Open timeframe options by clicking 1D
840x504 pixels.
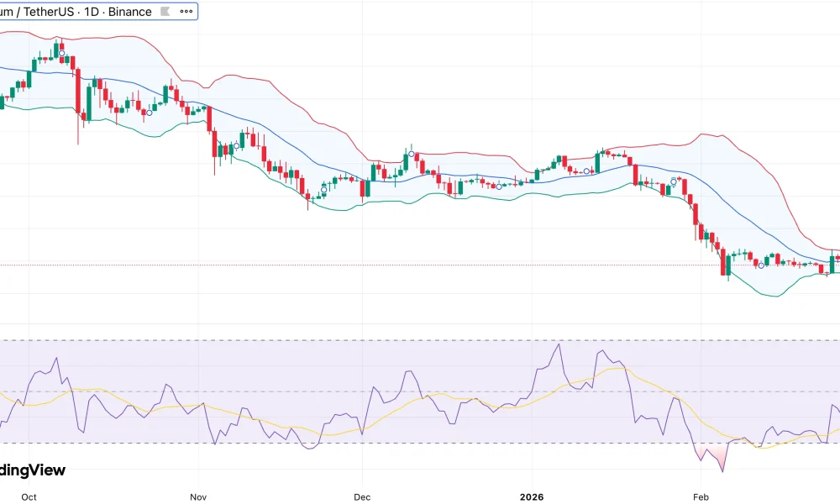(x=91, y=11)
